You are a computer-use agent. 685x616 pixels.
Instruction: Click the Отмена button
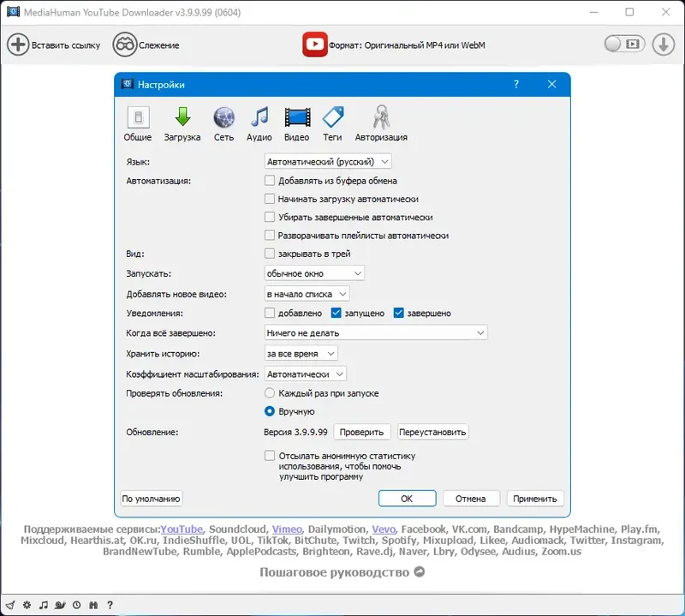point(471,499)
